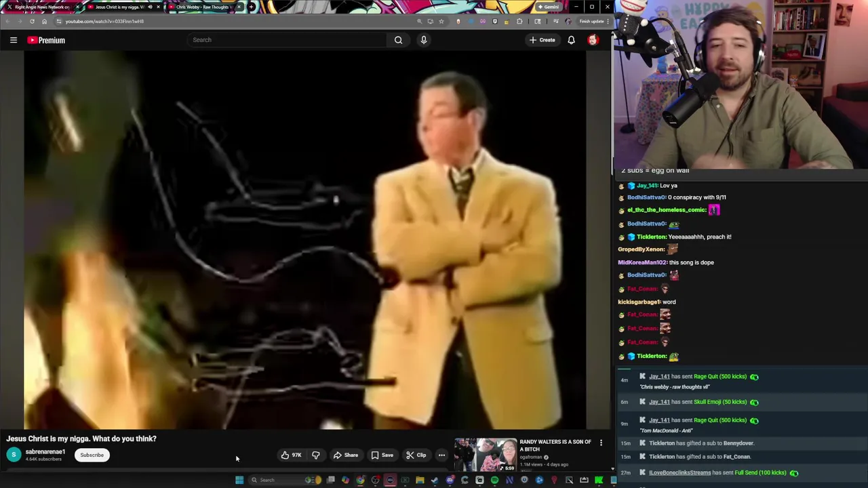Click MidKoreaMan102 chat message 'this song is dope'
The image size is (868, 488).
691,262
